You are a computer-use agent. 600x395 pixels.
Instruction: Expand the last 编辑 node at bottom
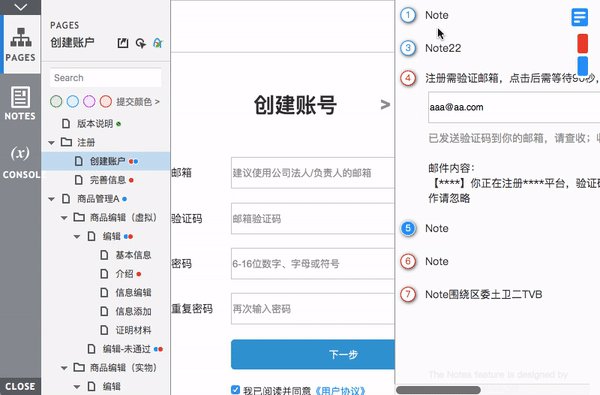click(x=77, y=387)
